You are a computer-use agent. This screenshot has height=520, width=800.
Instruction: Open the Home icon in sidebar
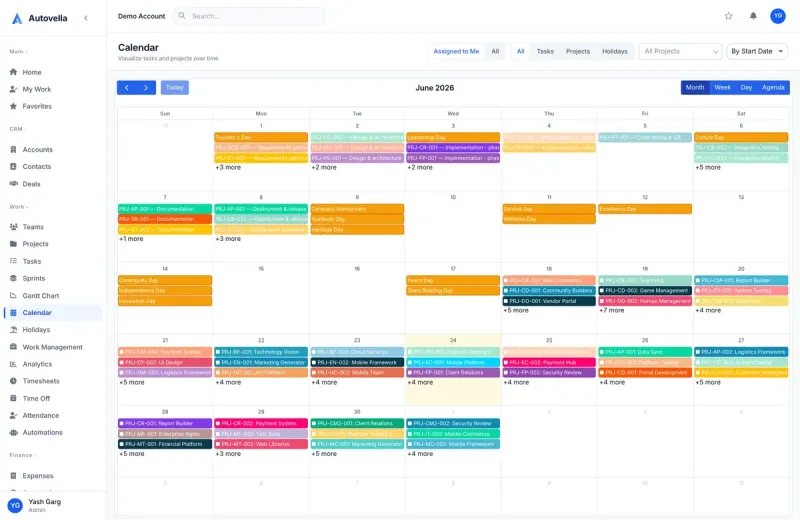(13, 72)
